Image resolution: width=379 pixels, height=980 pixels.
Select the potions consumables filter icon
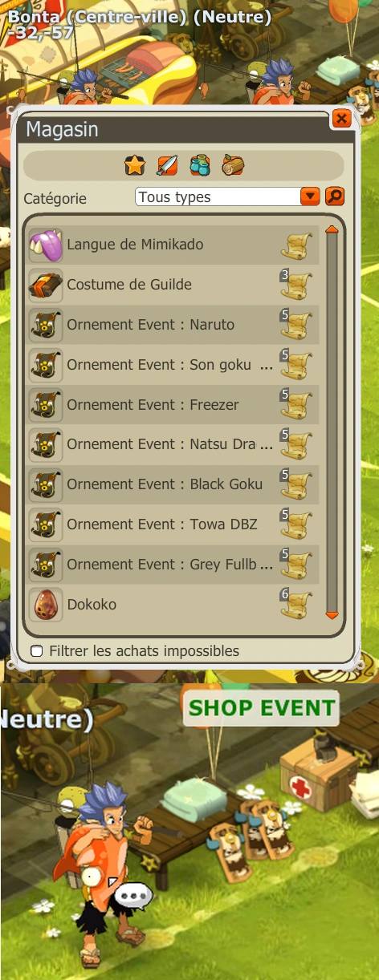click(199, 166)
